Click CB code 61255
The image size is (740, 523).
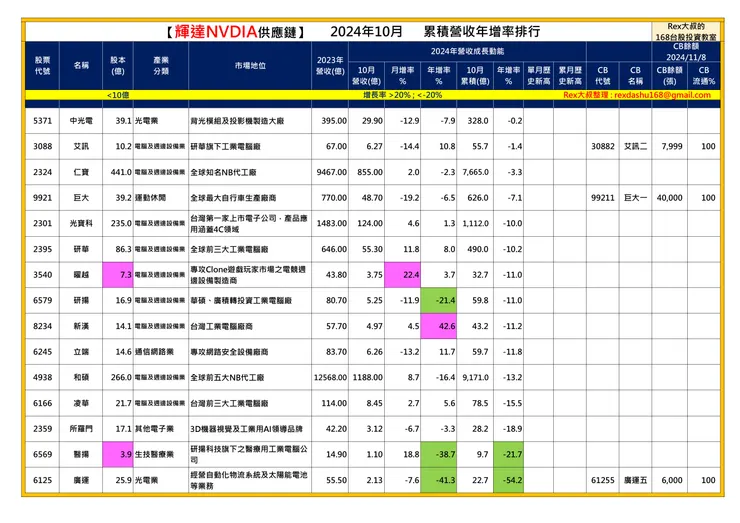(603, 480)
